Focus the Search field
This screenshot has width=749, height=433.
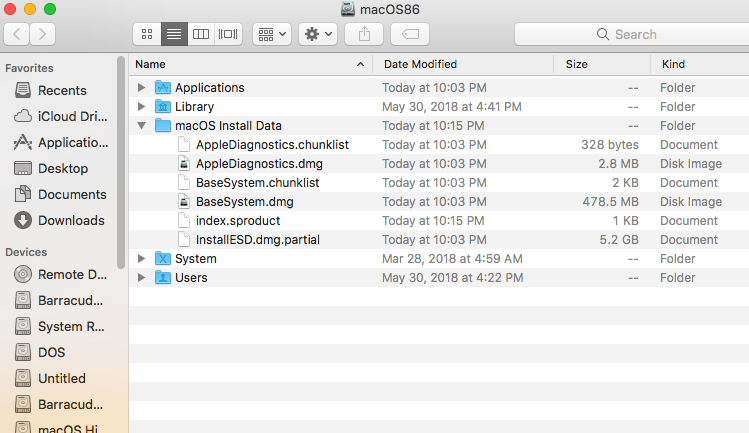tap(631, 34)
